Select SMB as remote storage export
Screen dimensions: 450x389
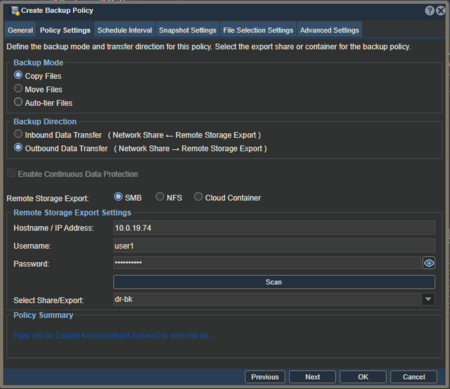coord(118,197)
